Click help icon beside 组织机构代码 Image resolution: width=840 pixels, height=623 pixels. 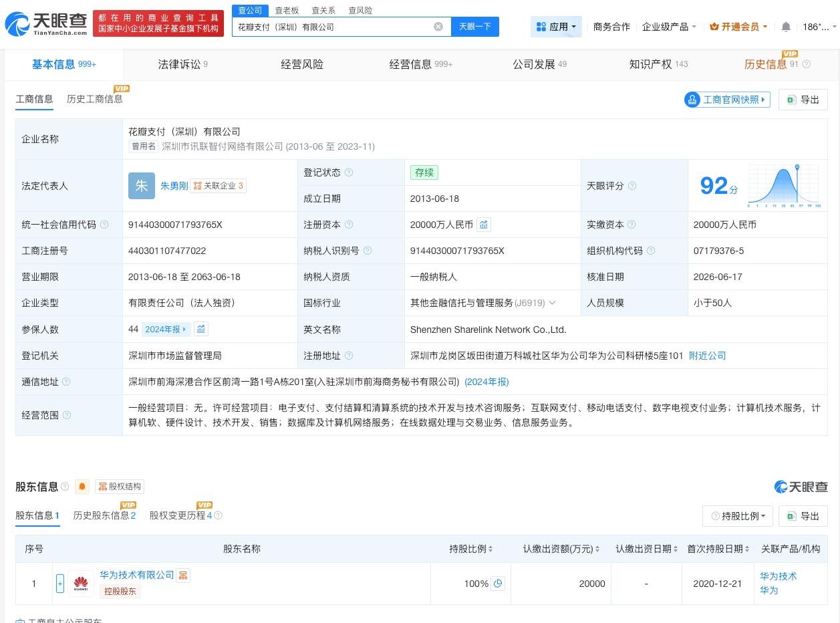(650, 251)
